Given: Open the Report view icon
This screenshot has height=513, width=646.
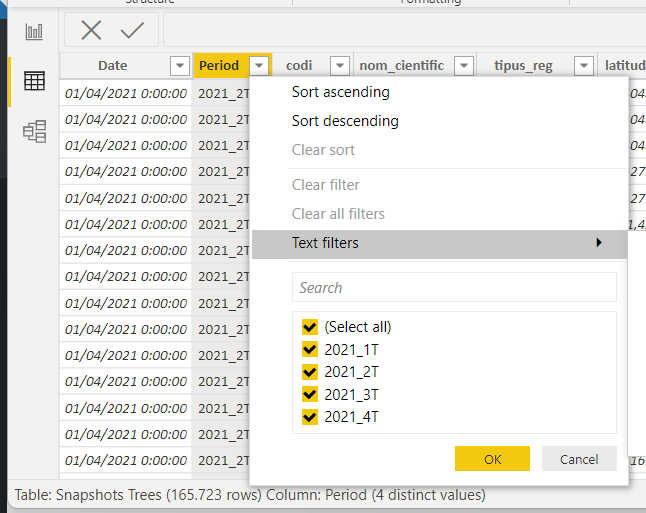Looking at the screenshot, I should tap(35, 32).
